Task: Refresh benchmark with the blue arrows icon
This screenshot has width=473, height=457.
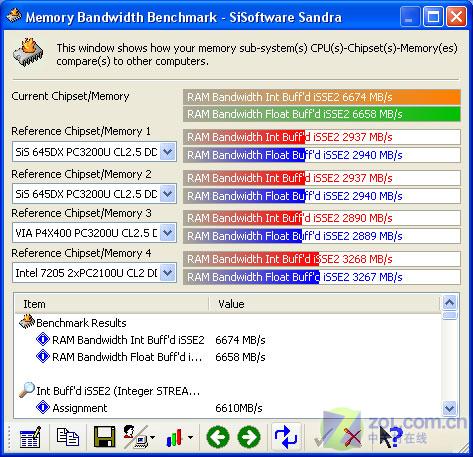Action: pos(286,437)
